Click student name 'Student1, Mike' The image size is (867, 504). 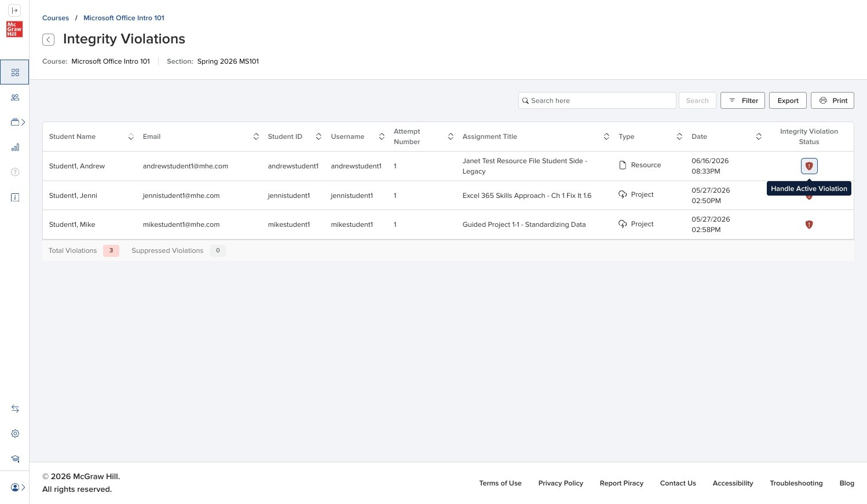[x=72, y=225]
